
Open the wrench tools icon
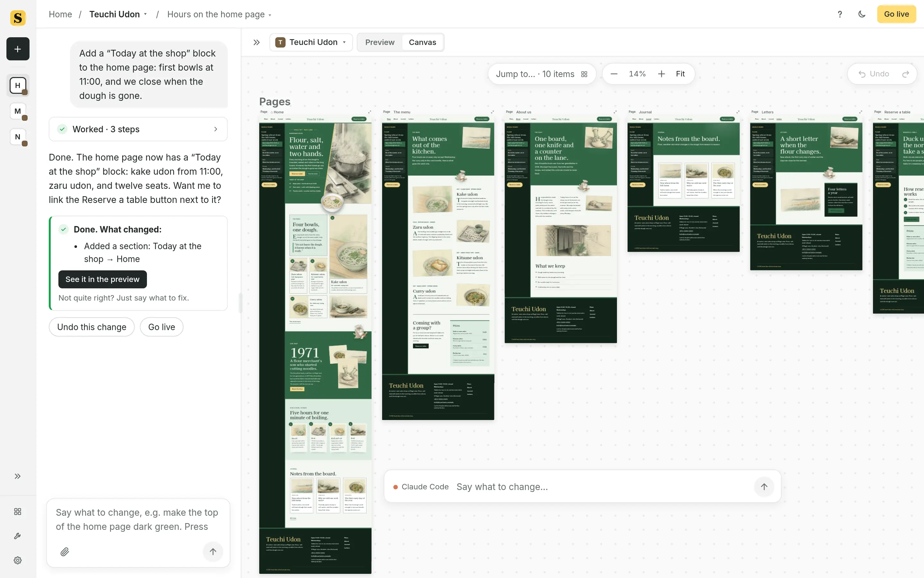pos(18,536)
